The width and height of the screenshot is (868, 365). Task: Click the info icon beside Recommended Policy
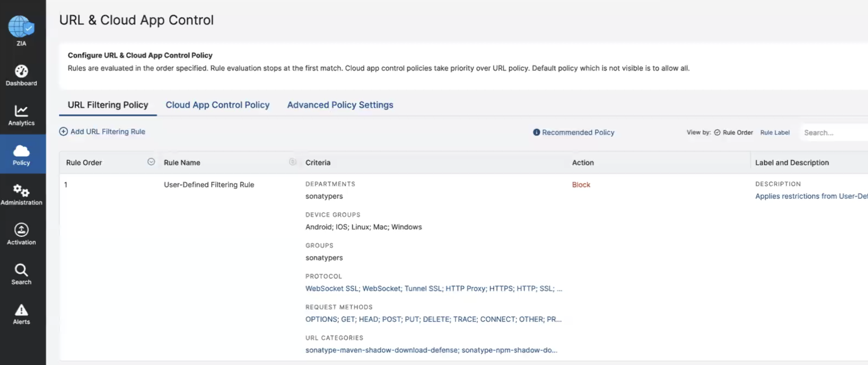pyautogui.click(x=536, y=132)
